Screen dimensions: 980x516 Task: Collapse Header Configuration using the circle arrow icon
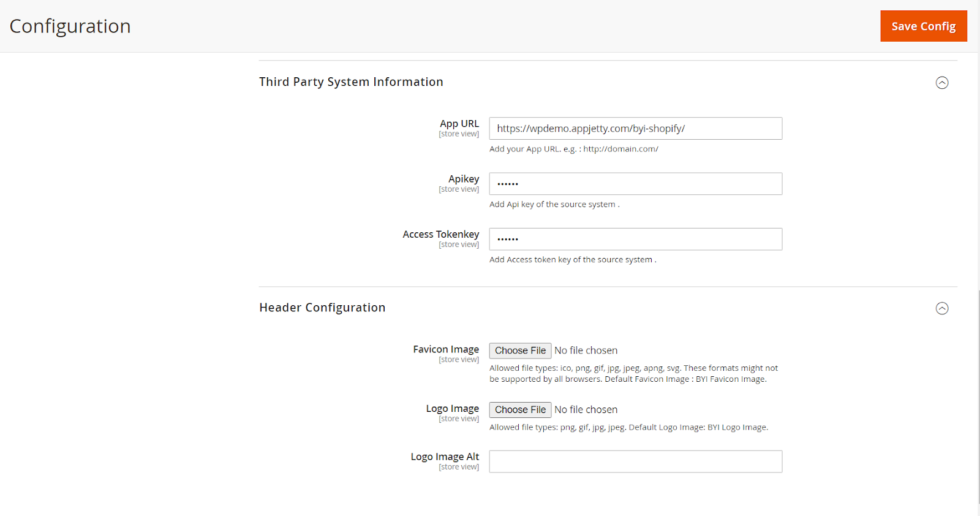coord(942,308)
